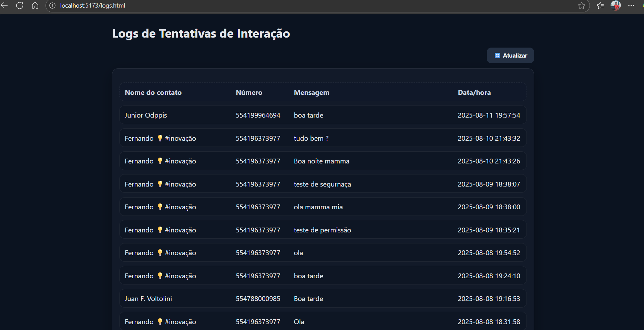Click the browser back arrow
644x330 pixels.
[4, 6]
